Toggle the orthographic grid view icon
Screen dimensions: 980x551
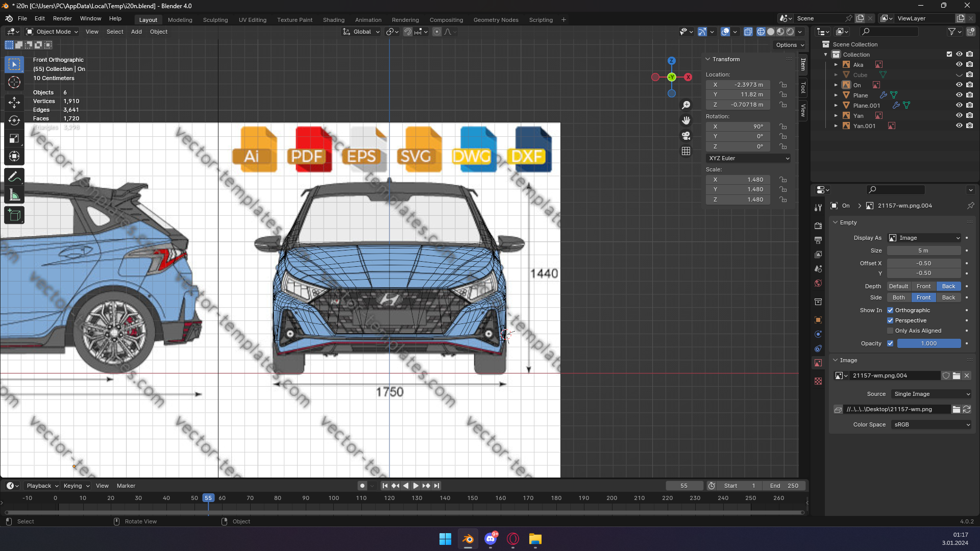click(x=686, y=151)
